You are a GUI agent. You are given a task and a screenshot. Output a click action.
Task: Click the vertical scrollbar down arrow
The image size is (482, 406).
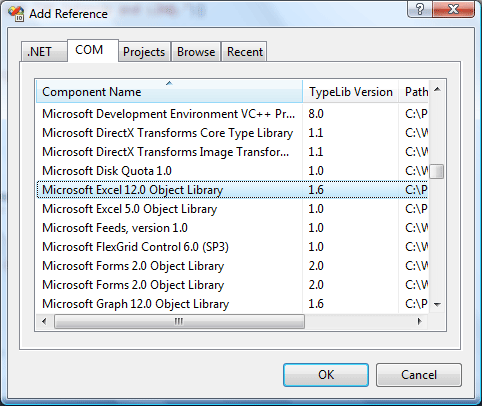tap(437, 304)
